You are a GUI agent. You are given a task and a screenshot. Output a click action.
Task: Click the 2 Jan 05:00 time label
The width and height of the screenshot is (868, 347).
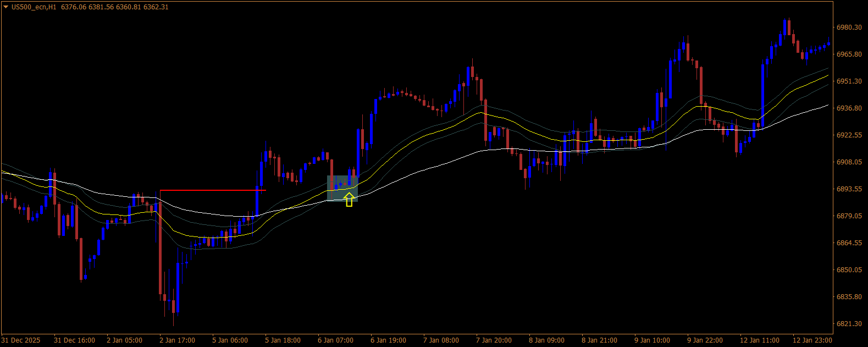[124, 340]
